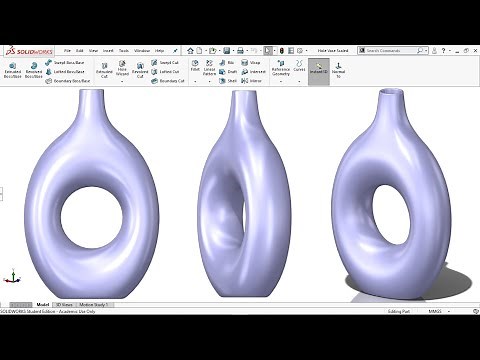
Task: Click the Home icon in the toolbar
Action: point(190,51)
